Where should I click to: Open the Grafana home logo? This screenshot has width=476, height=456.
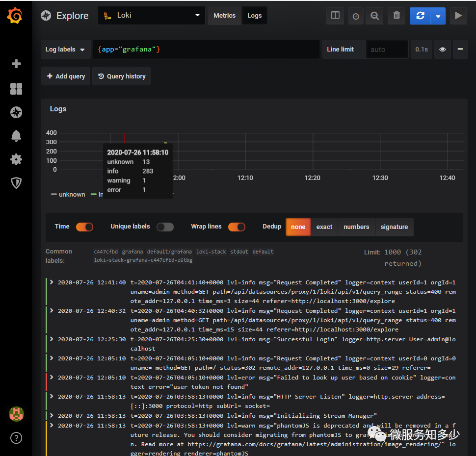15,16
